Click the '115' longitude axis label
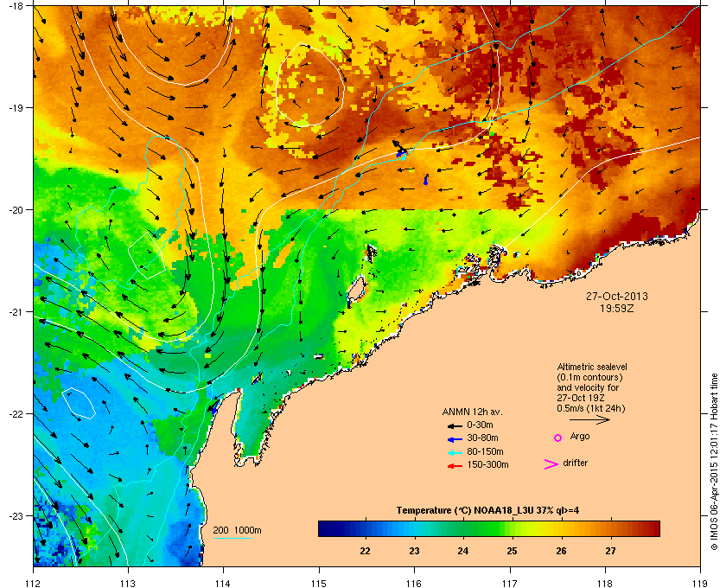This screenshot has height=588, width=726. 319,584
